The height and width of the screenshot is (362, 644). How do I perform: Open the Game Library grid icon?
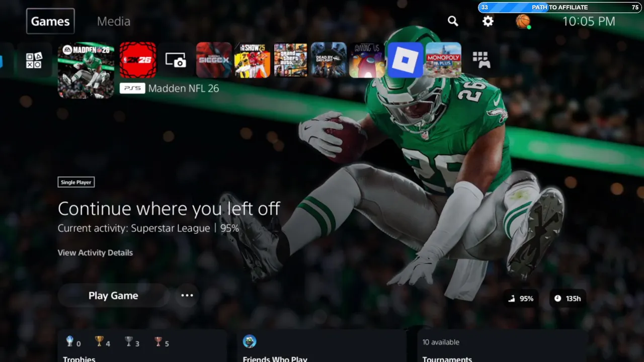[x=481, y=60]
